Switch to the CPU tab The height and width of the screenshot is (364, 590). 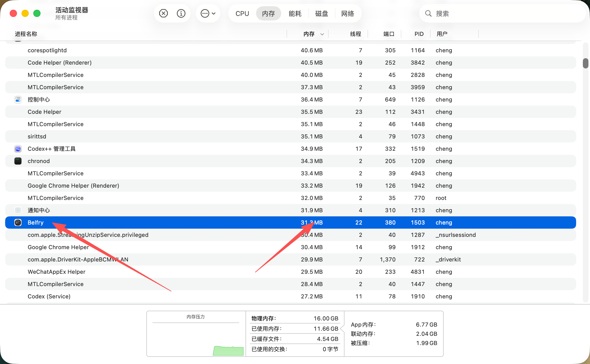(242, 13)
